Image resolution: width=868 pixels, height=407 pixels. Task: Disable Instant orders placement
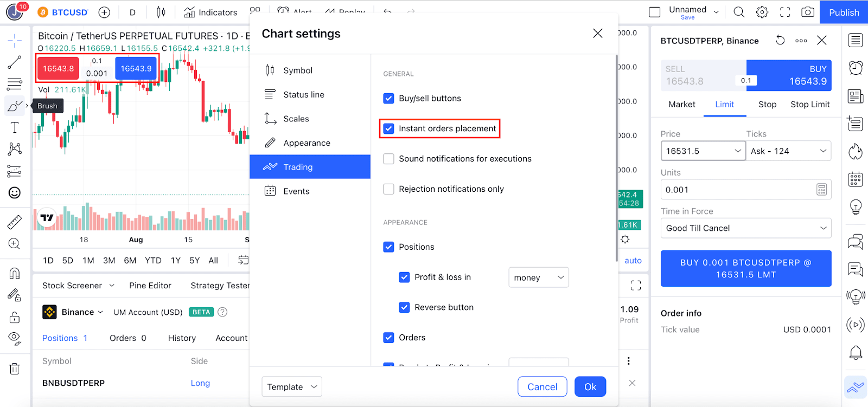(388, 128)
